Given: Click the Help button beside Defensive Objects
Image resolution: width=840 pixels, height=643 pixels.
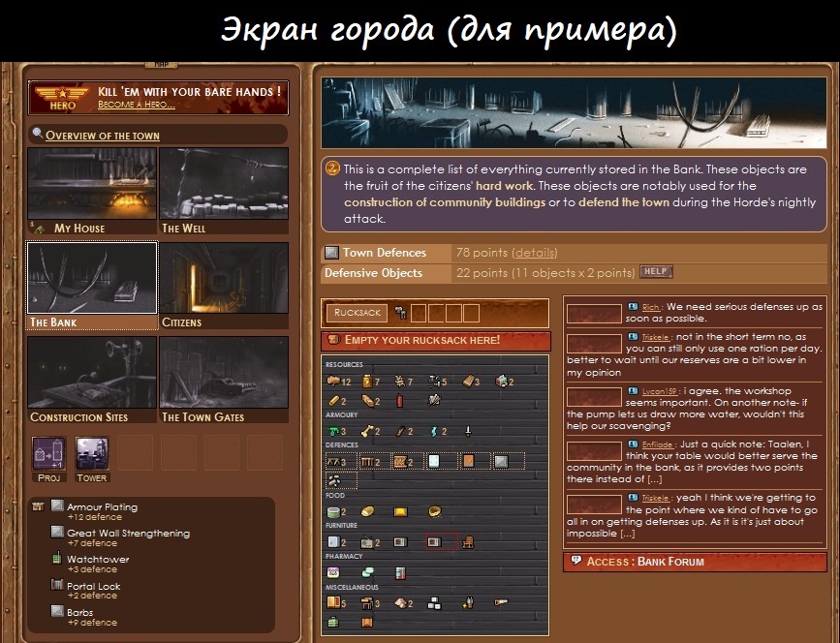Looking at the screenshot, I should [656, 271].
